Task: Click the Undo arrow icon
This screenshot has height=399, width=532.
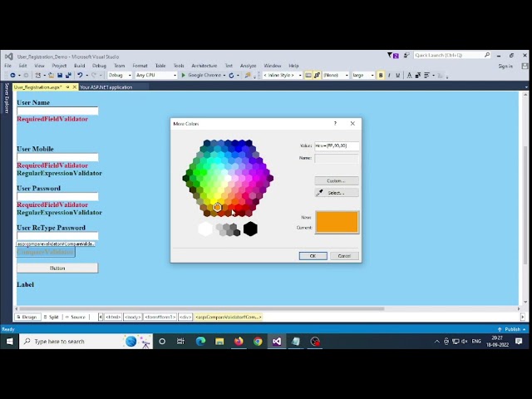Action: click(80, 76)
